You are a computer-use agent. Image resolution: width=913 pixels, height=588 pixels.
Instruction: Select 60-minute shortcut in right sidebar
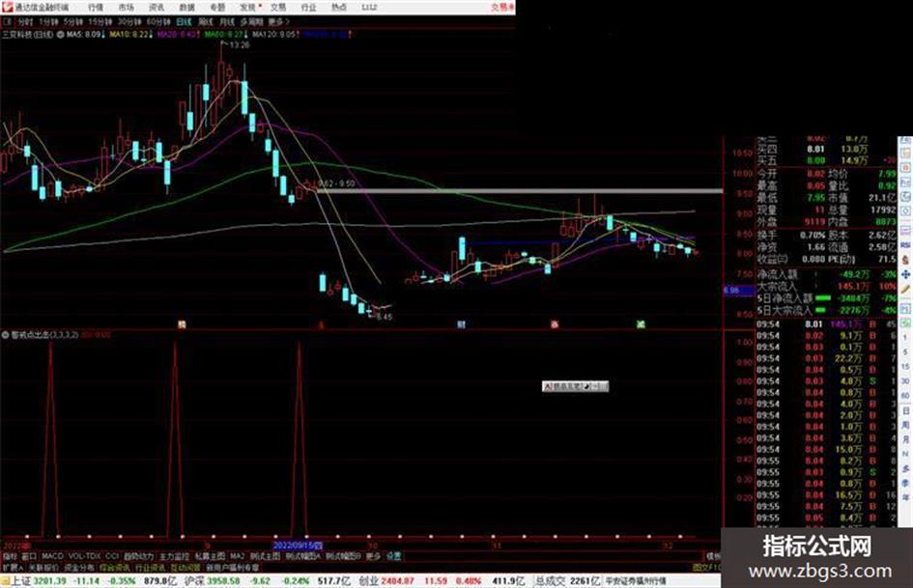pyautogui.click(x=905, y=396)
